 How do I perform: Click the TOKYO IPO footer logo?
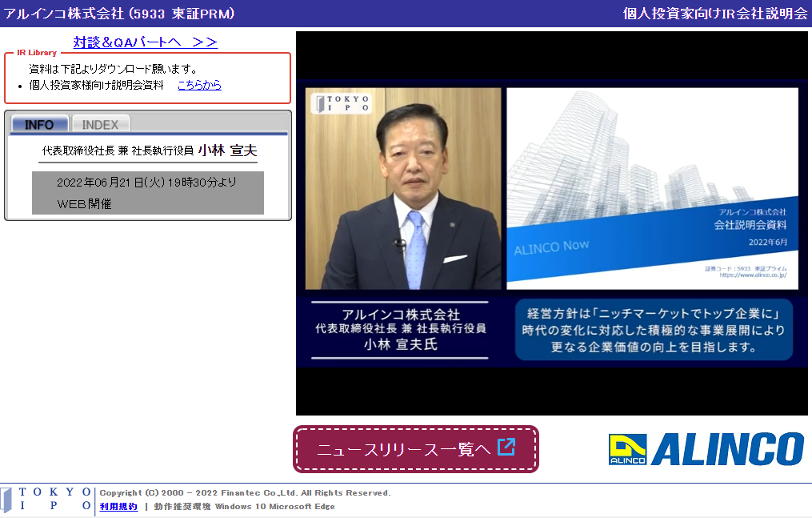click(46, 500)
